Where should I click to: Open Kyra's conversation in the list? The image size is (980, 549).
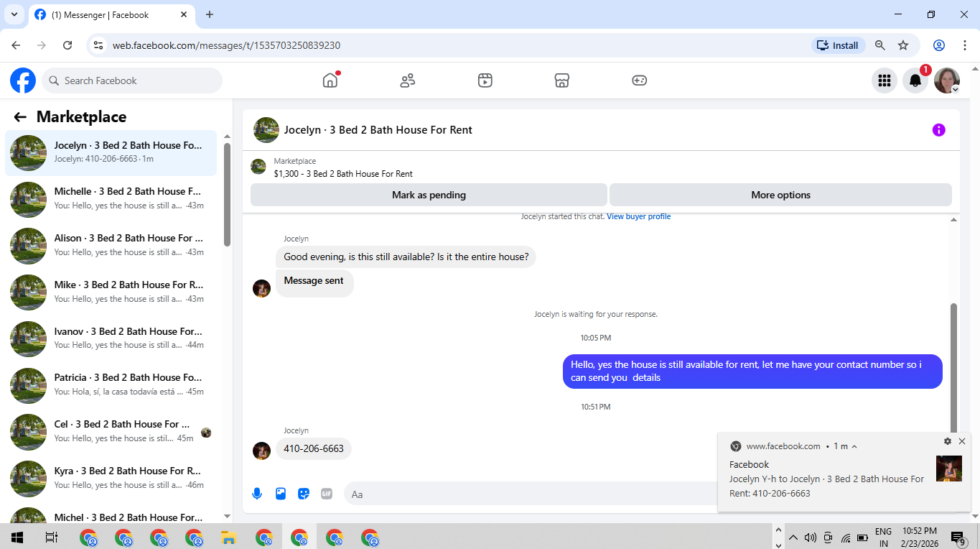(111, 479)
